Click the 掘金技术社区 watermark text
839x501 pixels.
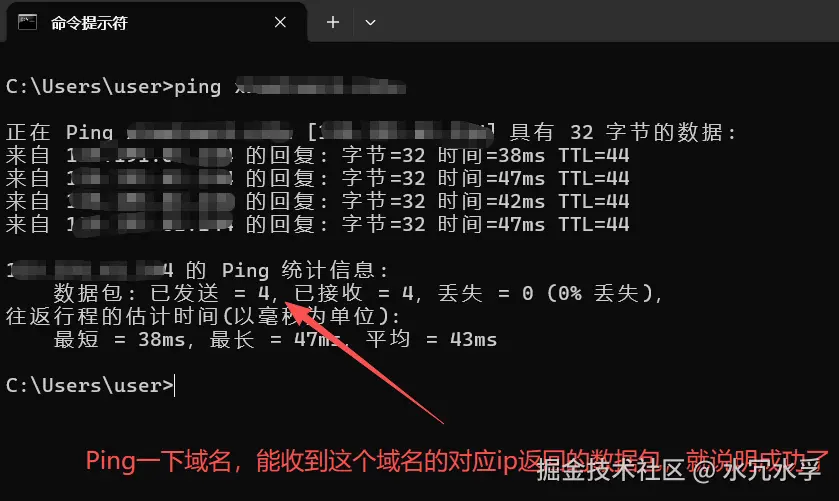(x=611, y=470)
